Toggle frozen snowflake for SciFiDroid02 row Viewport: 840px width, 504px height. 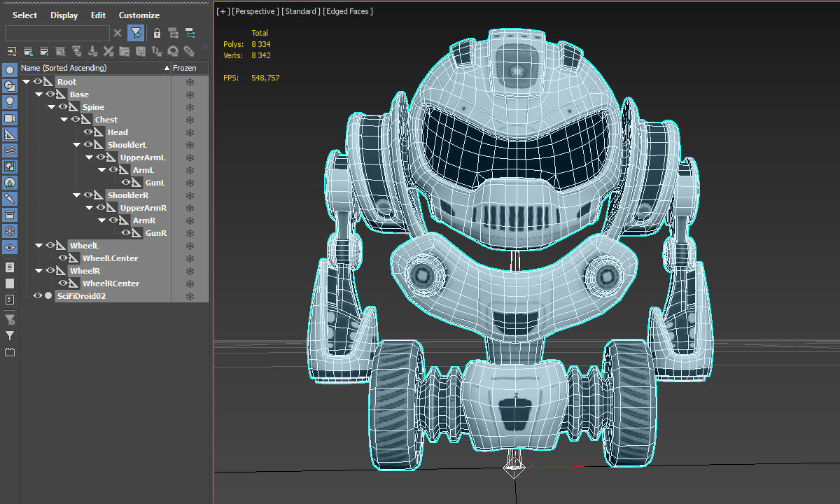click(190, 296)
